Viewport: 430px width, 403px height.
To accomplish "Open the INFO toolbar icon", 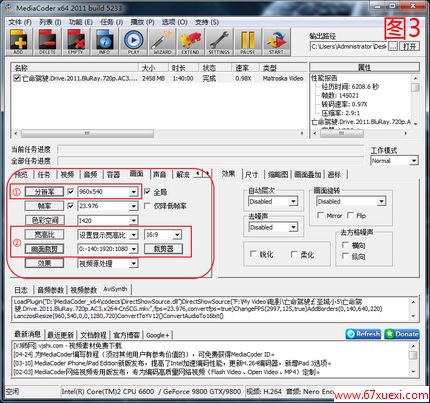I will 105,42.
